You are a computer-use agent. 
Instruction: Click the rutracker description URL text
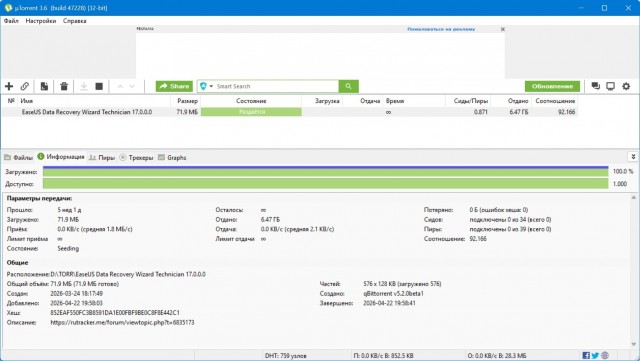point(122,322)
